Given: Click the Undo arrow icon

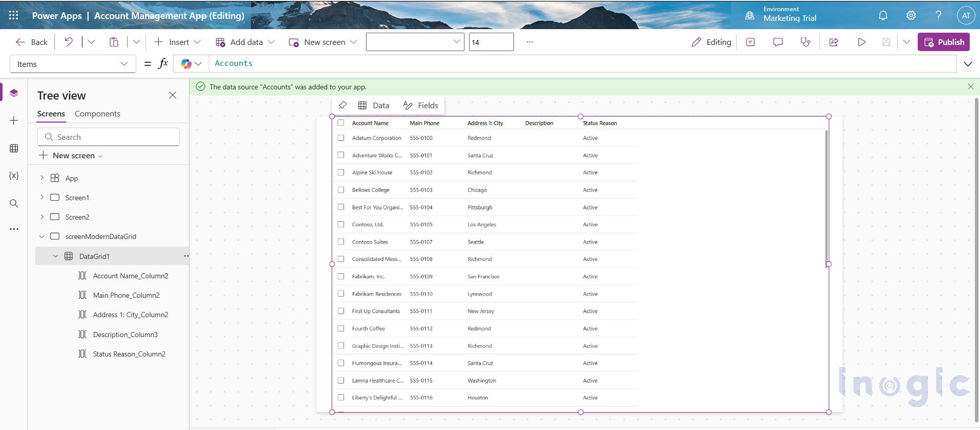Looking at the screenshot, I should tap(68, 42).
